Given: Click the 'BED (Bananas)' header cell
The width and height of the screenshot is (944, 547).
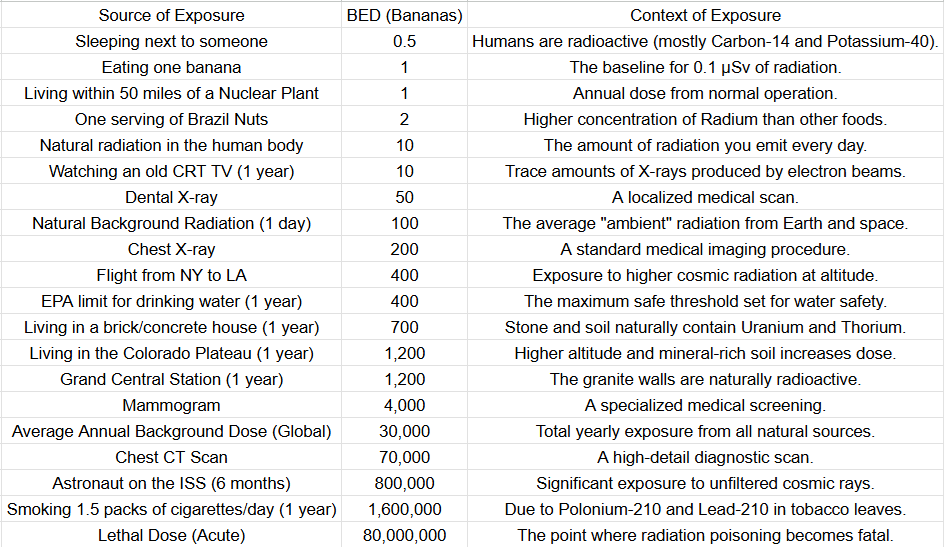Looking at the screenshot, I should coord(405,15).
